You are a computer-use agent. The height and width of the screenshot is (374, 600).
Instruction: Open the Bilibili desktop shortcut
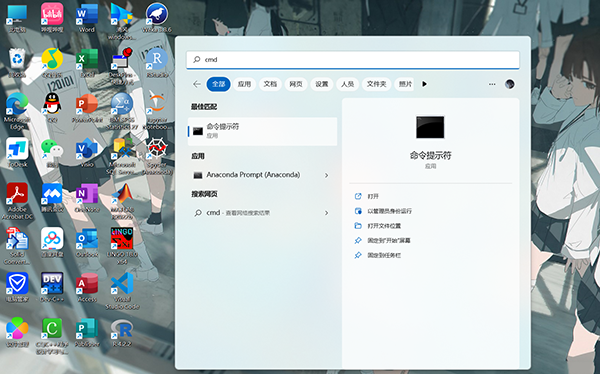(x=52, y=17)
